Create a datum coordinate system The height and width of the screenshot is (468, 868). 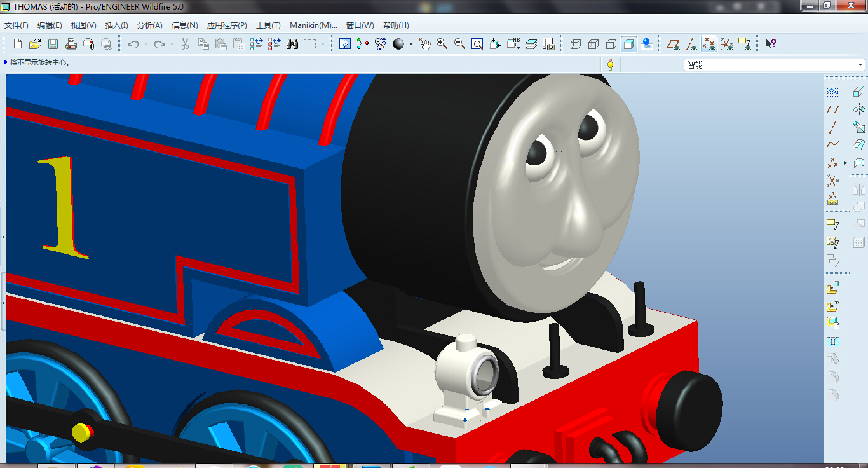(832, 181)
